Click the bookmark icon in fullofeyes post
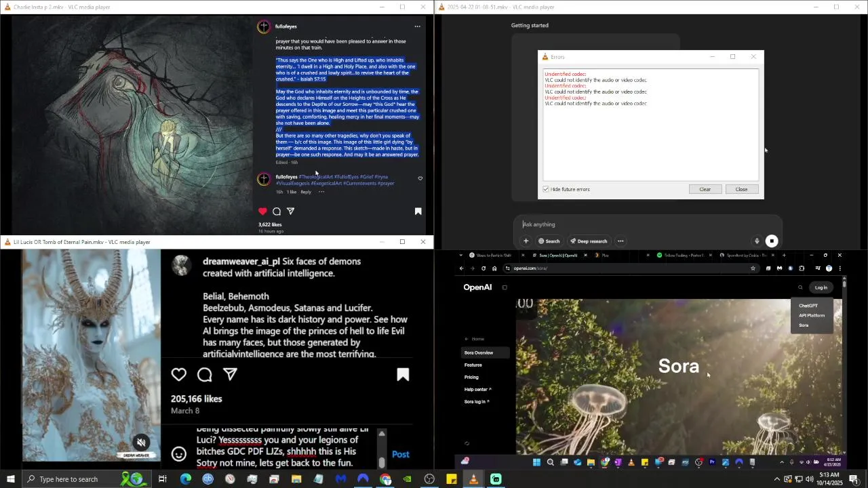This screenshot has width=868, height=488. pos(418,211)
